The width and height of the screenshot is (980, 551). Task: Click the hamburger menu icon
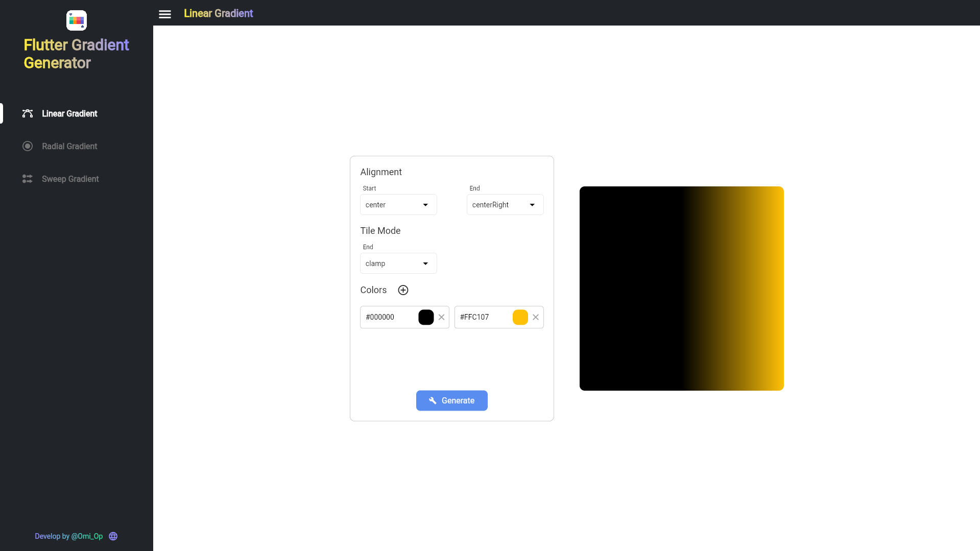click(x=164, y=14)
